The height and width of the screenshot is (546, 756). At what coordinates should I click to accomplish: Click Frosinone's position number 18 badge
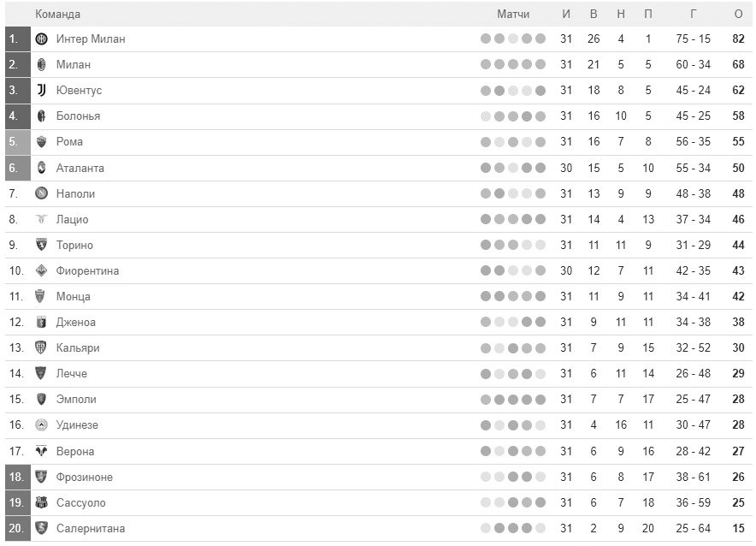tap(18, 477)
